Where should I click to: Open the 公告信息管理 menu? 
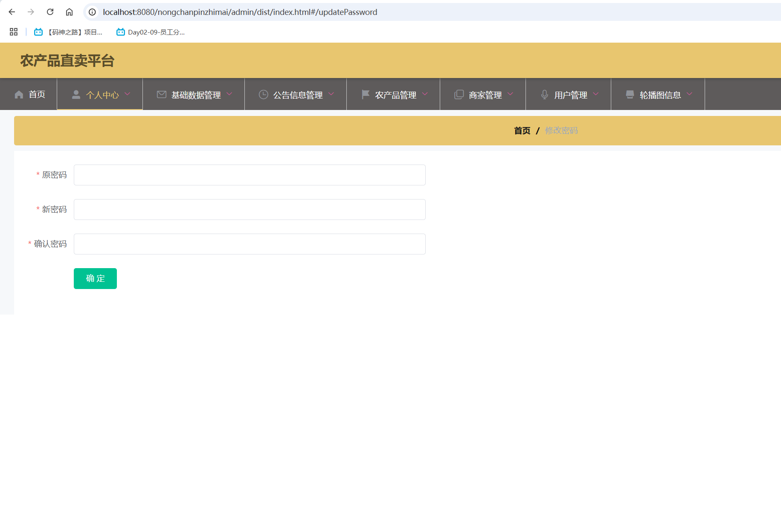point(296,94)
